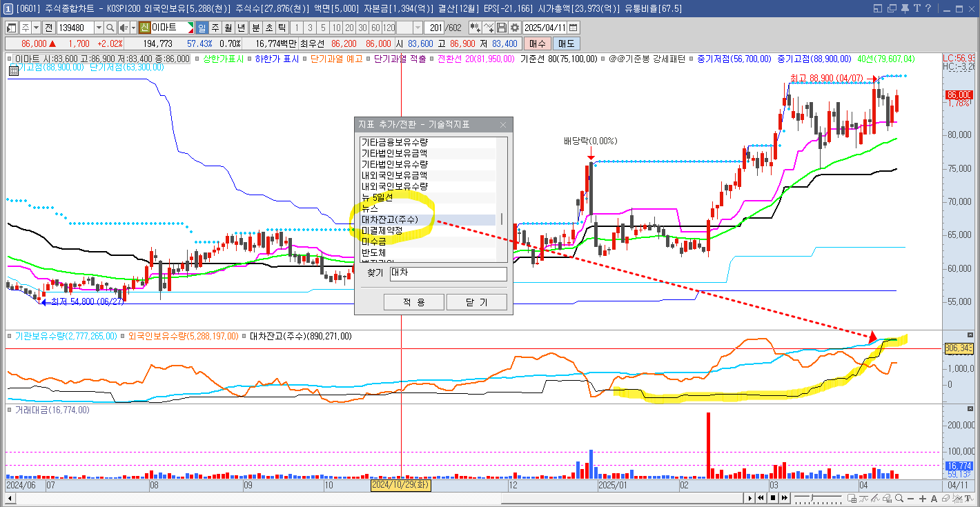Toggle the 전 button beside stock code

[x=48, y=28]
